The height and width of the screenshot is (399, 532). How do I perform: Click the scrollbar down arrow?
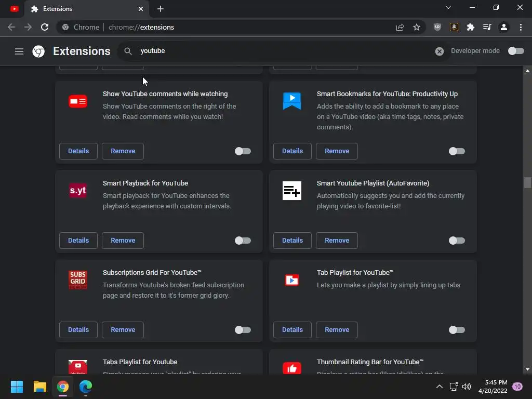coord(527,369)
